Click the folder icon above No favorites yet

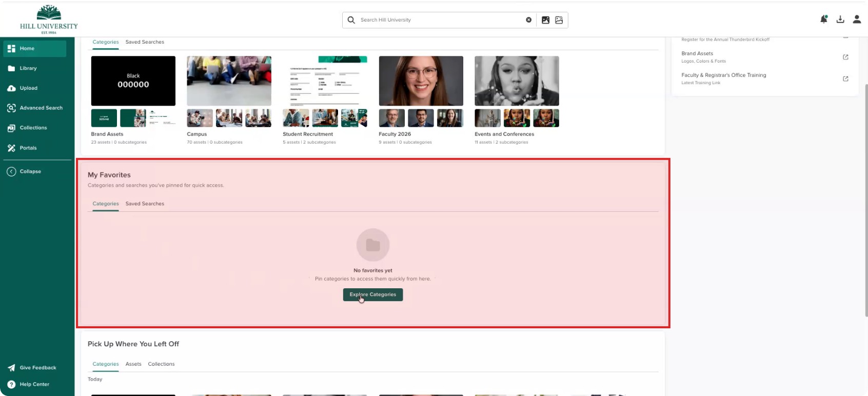373,245
